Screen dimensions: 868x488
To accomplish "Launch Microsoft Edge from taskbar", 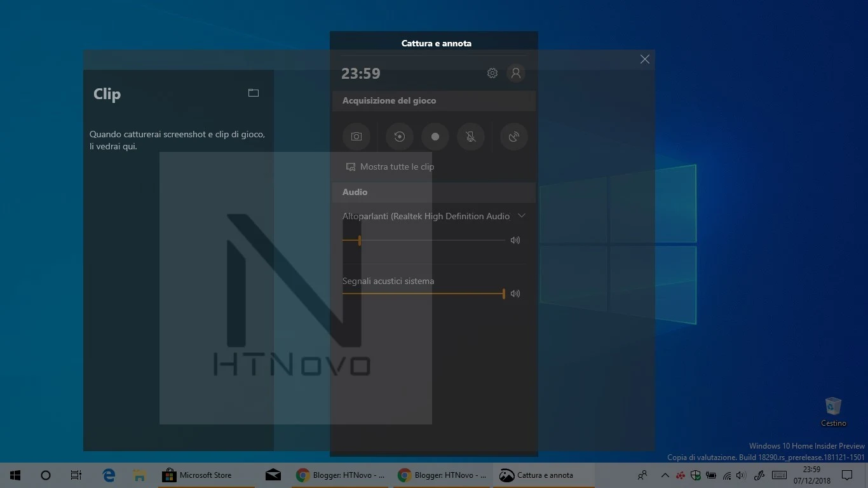I will click(109, 475).
